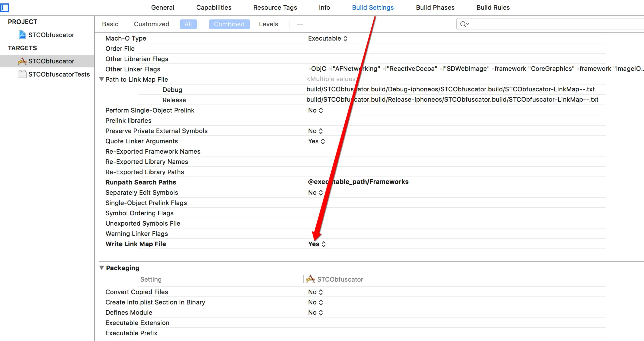The height and width of the screenshot is (341, 644).
Task: Select the STCObfuscatorTests target icon
Action: [x=22, y=74]
